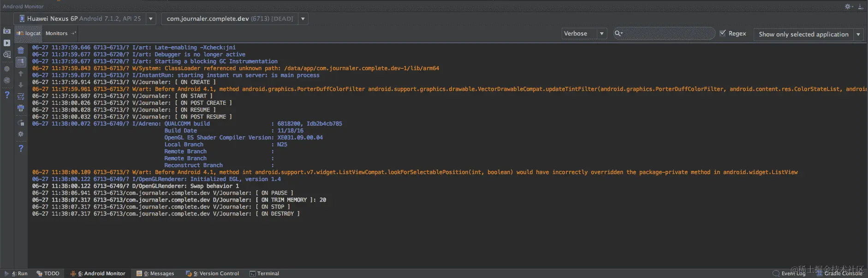
Task: Click the Late-enabling -Xcheck:jni log line
Action: pyautogui.click(x=134, y=48)
